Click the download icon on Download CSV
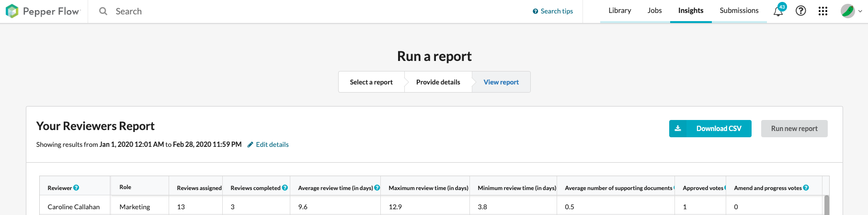 tap(678, 129)
